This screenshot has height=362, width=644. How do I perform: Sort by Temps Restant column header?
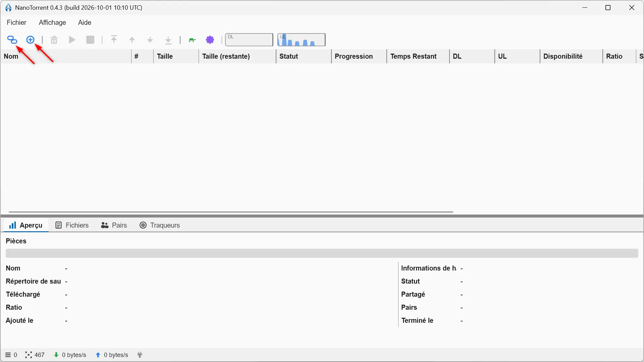[x=418, y=56]
